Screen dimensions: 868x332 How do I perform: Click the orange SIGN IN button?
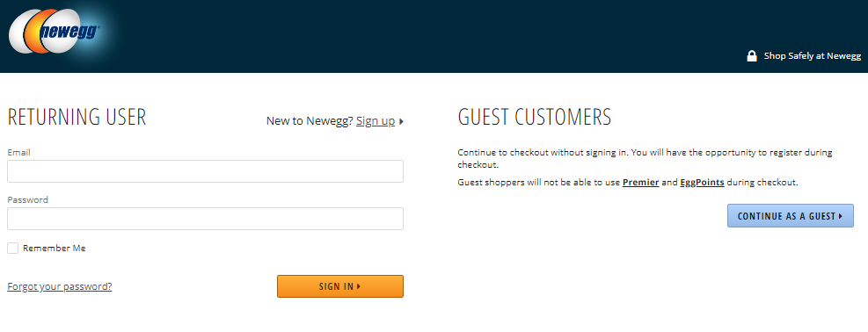click(340, 286)
